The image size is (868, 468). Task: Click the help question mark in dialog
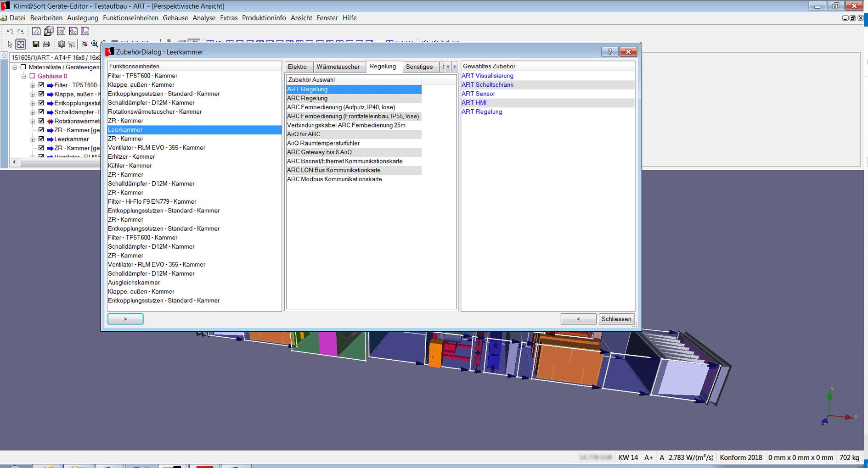(x=609, y=52)
